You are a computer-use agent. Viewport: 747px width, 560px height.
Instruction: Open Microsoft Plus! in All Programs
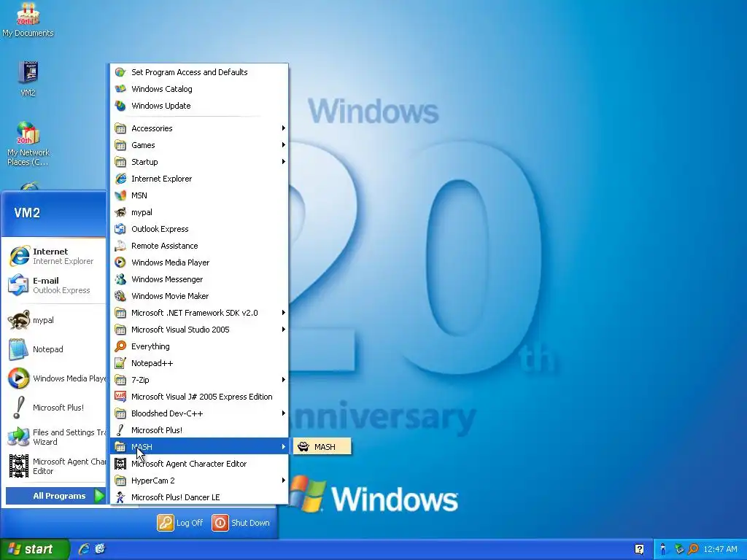pyautogui.click(x=199, y=430)
